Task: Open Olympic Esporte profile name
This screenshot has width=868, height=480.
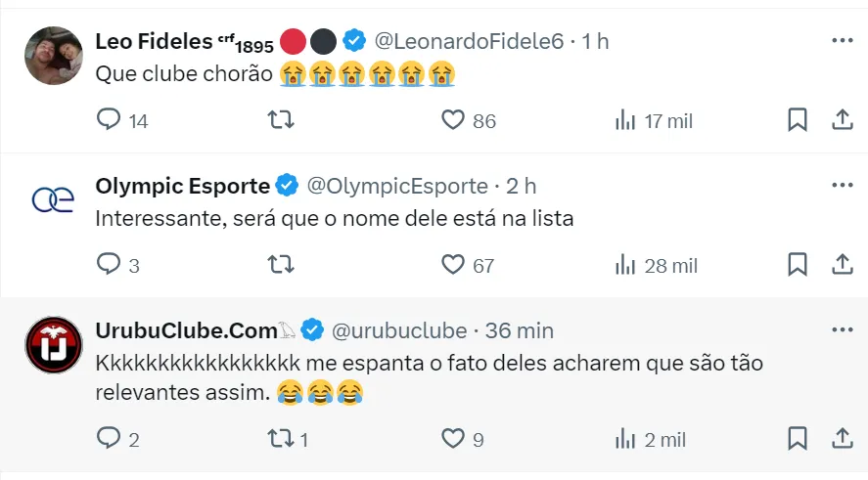Action: pyautogui.click(x=182, y=186)
